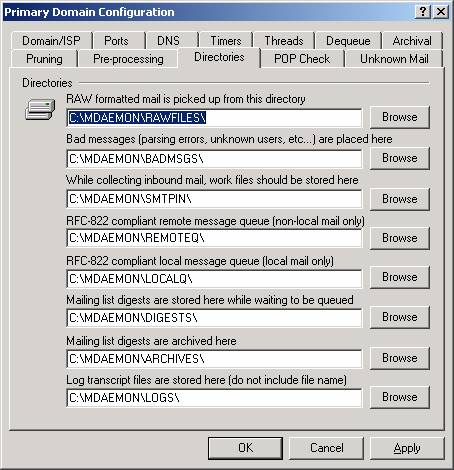The height and width of the screenshot is (470, 454).
Task: Click the LOCALQ path input field
Action: (x=214, y=279)
